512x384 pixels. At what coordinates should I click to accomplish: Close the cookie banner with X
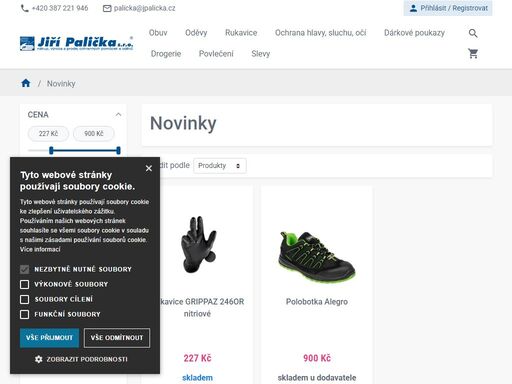coord(149,168)
